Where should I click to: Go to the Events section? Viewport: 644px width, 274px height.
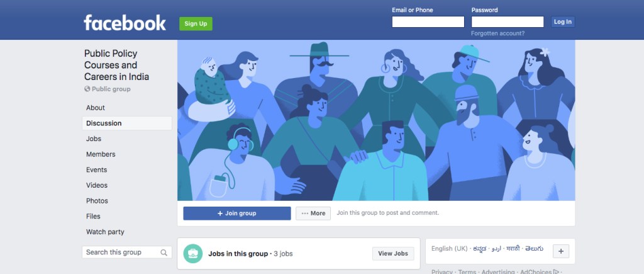pos(96,170)
